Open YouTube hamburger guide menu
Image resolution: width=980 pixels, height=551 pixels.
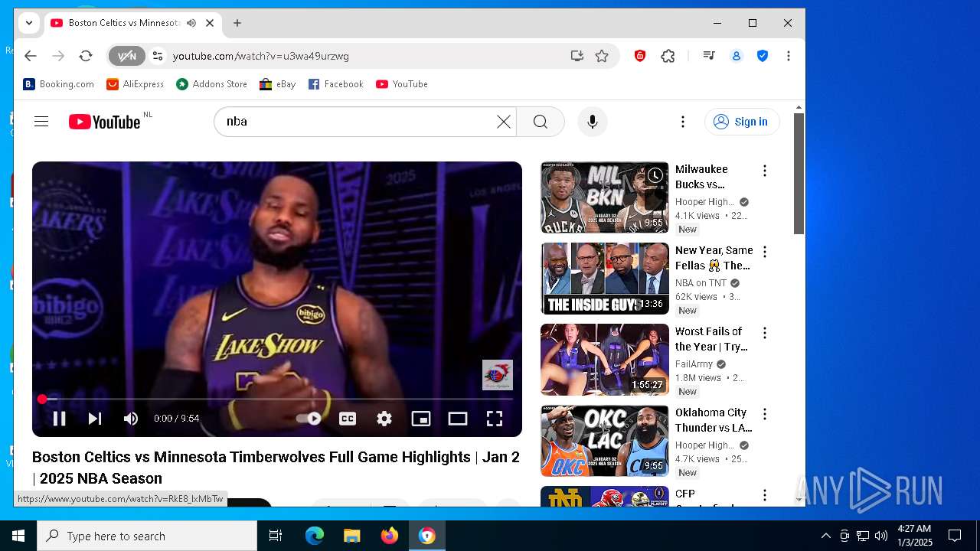(41, 122)
